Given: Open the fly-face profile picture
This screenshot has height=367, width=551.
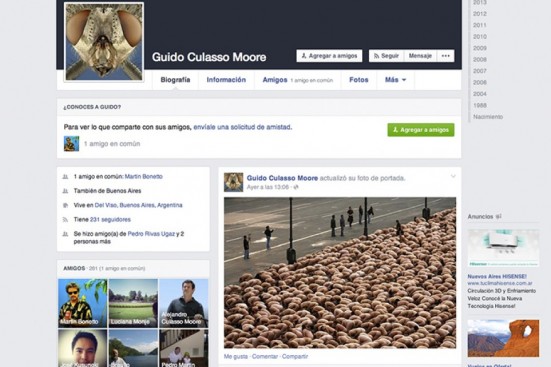Looking at the screenshot, I should [x=104, y=42].
